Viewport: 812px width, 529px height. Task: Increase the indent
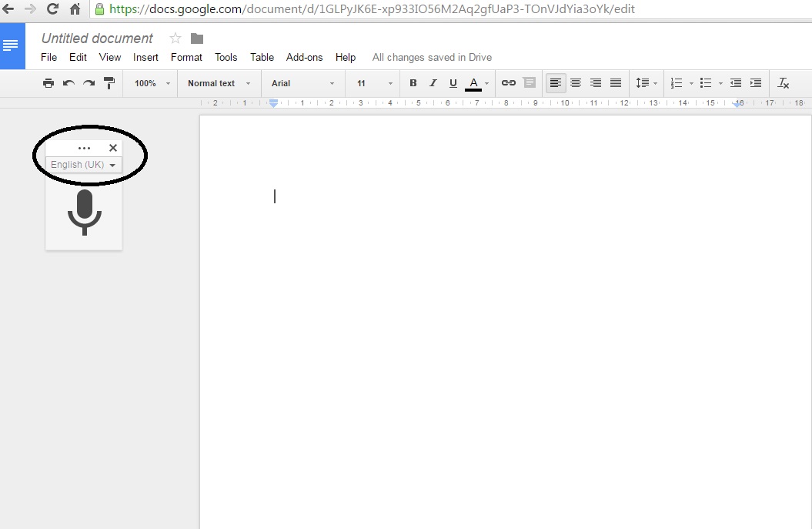point(756,83)
